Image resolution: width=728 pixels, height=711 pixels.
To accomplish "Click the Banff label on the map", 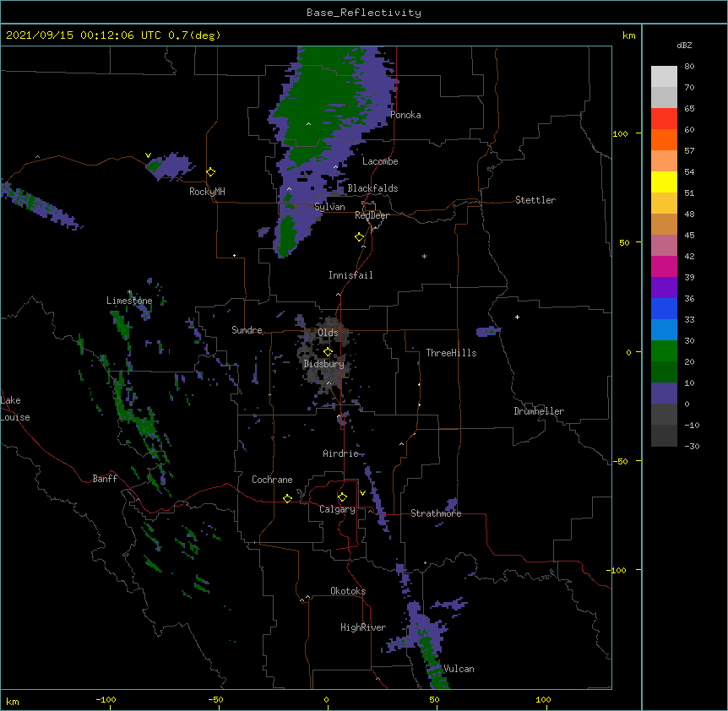I will tap(105, 479).
